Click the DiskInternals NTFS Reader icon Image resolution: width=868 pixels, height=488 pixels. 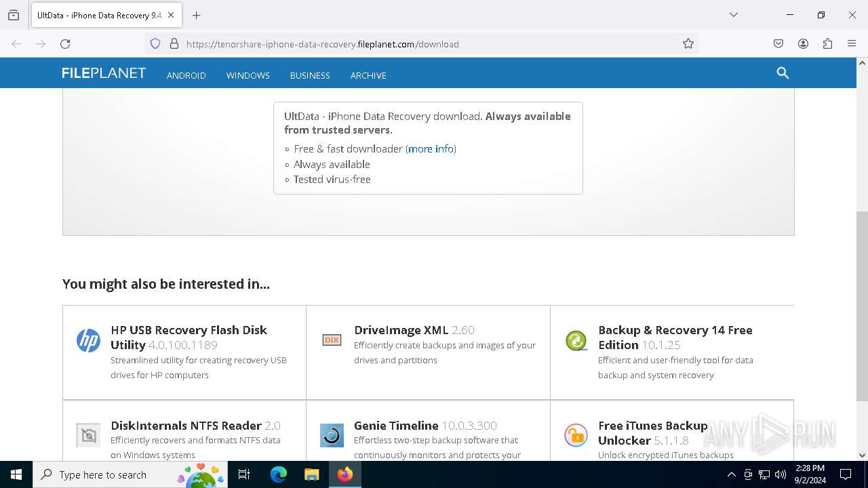(x=88, y=435)
